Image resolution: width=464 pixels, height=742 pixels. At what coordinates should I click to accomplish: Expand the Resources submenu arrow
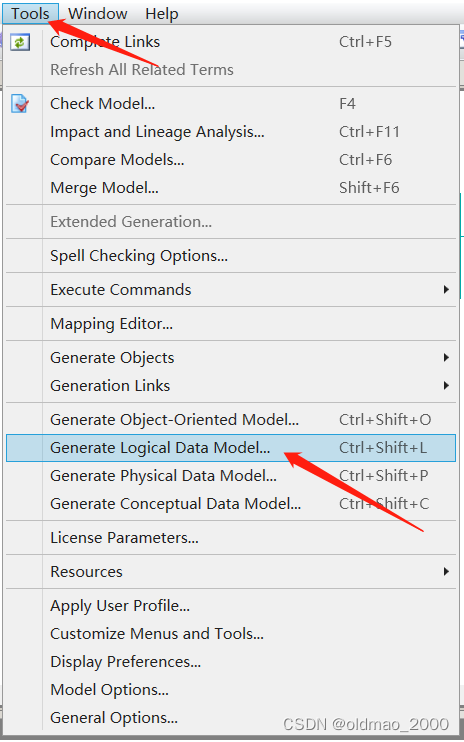[446, 572]
